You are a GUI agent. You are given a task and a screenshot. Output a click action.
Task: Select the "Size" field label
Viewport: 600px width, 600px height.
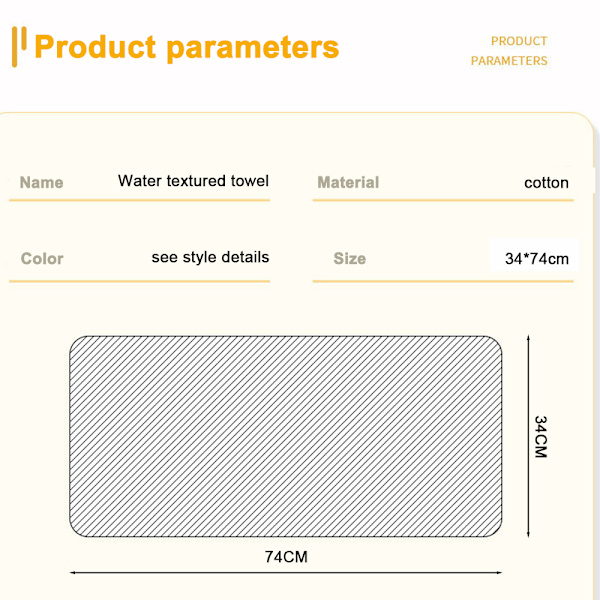pyautogui.click(x=349, y=259)
